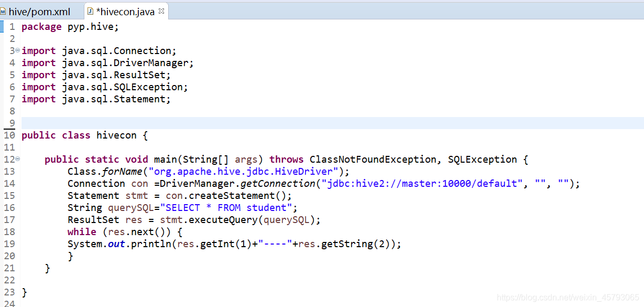Viewport: 644px width, 307px height.
Task: Click line number 19 in the gutter
Action: [9, 244]
